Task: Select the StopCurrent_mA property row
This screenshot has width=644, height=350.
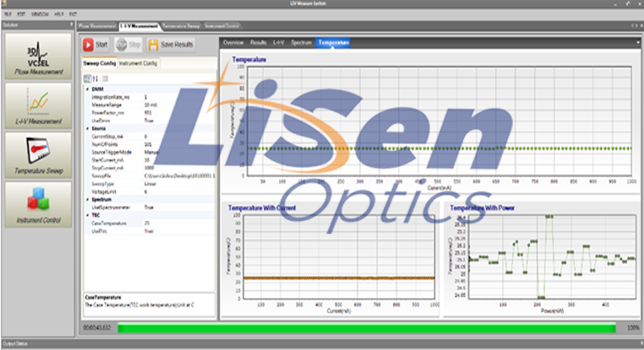Action: coord(150,168)
